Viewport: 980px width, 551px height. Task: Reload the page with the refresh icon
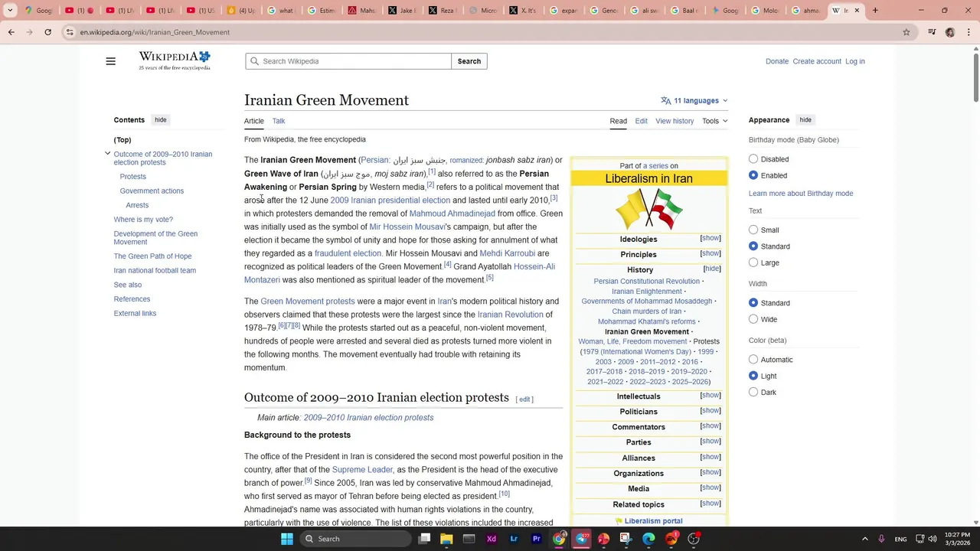pos(47,32)
